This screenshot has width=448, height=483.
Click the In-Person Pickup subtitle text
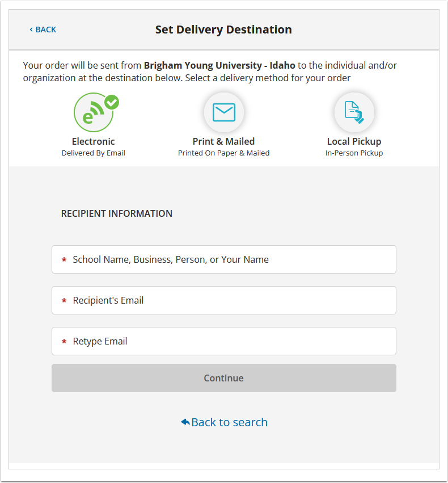pos(354,153)
